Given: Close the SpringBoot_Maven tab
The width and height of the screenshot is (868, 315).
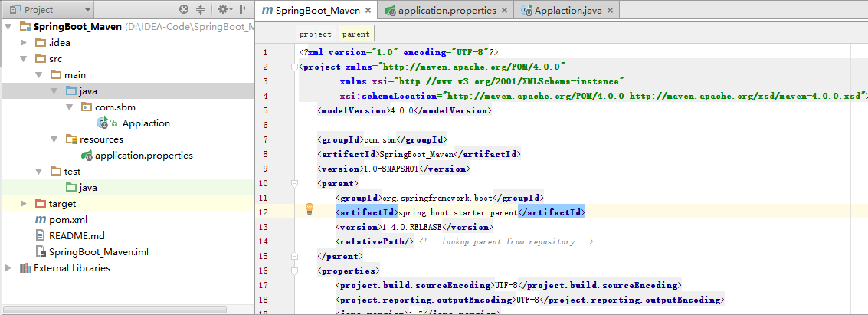Looking at the screenshot, I should pyautogui.click(x=368, y=11).
